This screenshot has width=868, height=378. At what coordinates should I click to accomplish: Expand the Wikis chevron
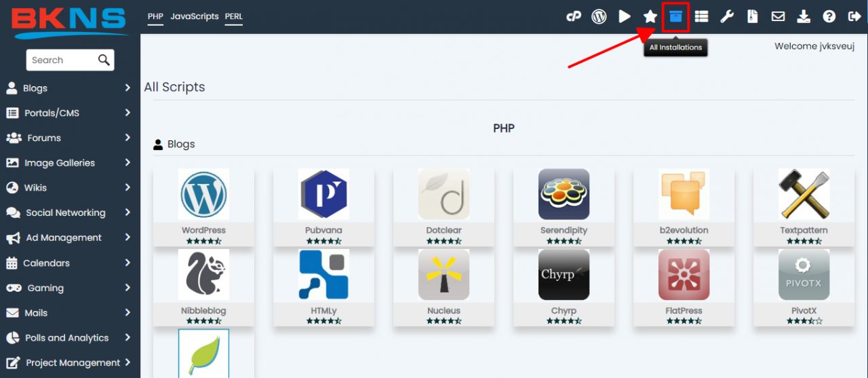[x=127, y=187]
